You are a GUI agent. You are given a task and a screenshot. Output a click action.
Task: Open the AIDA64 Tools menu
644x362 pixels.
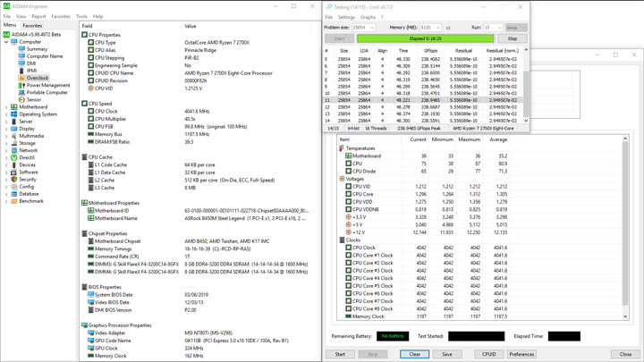81,16
